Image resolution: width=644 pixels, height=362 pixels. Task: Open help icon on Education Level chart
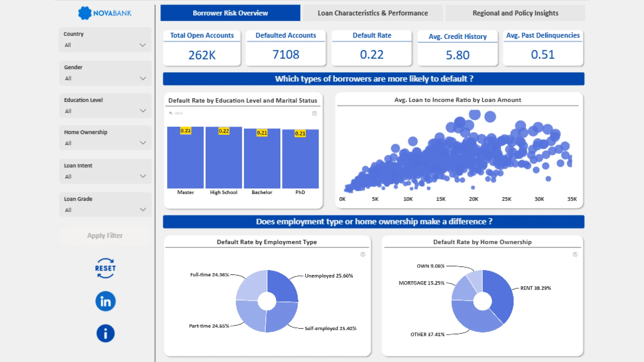(x=314, y=113)
